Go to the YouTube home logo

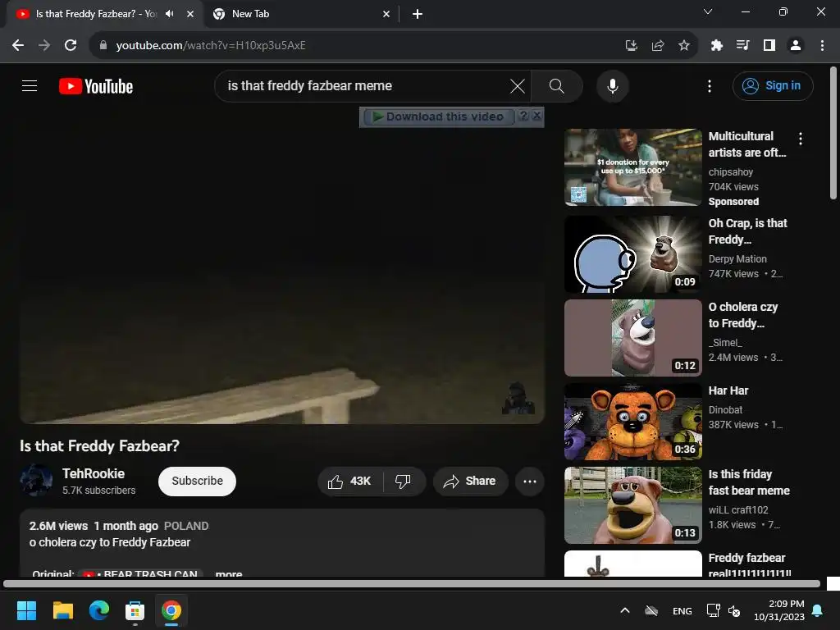tap(96, 86)
